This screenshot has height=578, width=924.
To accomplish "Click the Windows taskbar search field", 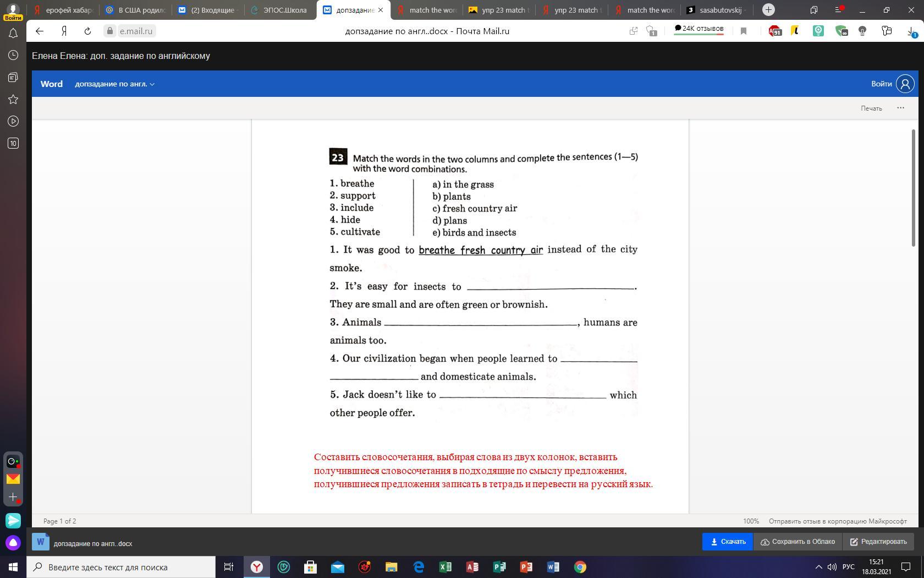I will point(121,567).
